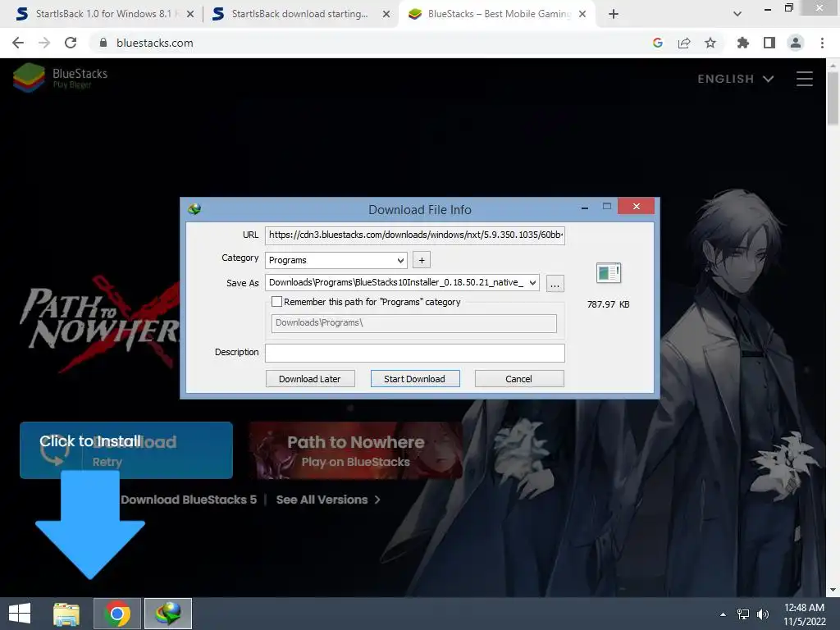Switch to StartIsBack download starting tab
Image resolution: width=840 pixels, height=630 pixels.
click(300, 14)
